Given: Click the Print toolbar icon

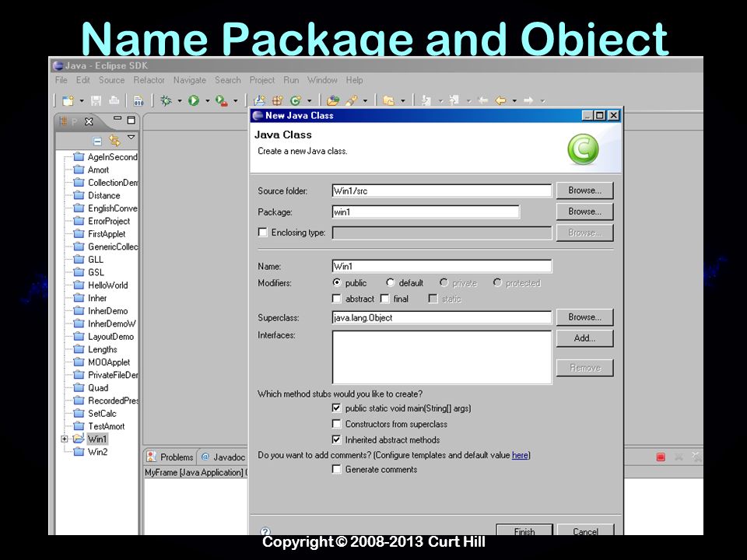Looking at the screenshot, I should (114, 100).
